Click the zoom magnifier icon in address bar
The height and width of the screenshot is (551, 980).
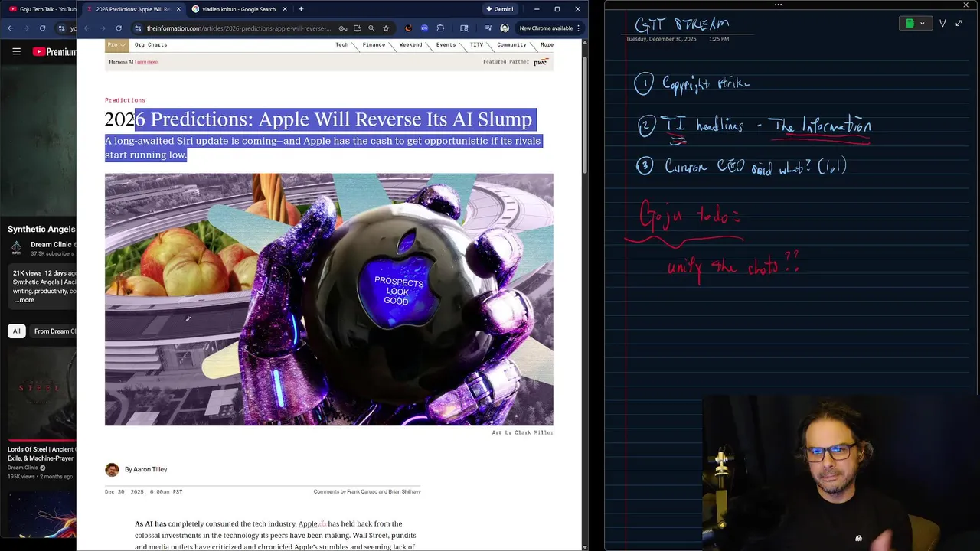point(371,28)
